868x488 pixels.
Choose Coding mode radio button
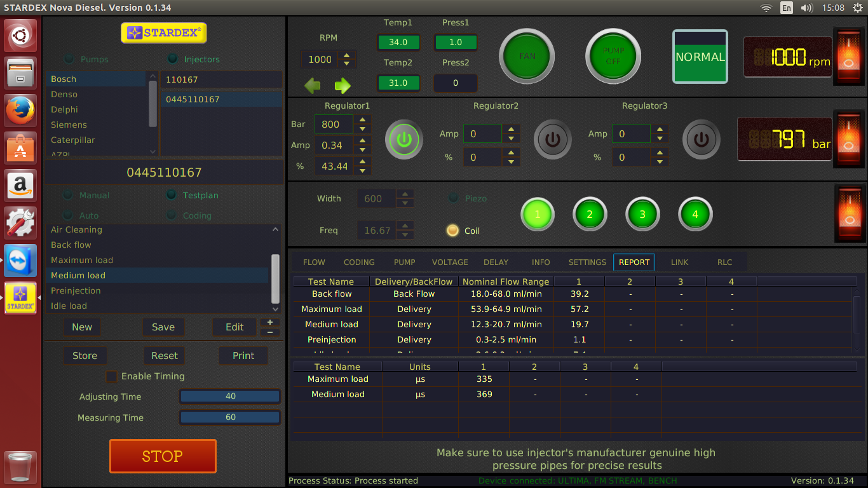click(171, 215)
